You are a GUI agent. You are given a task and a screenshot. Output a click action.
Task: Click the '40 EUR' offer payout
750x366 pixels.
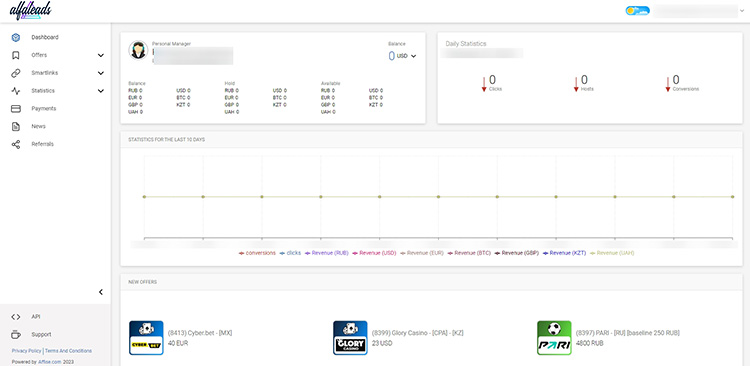[178, 344]
